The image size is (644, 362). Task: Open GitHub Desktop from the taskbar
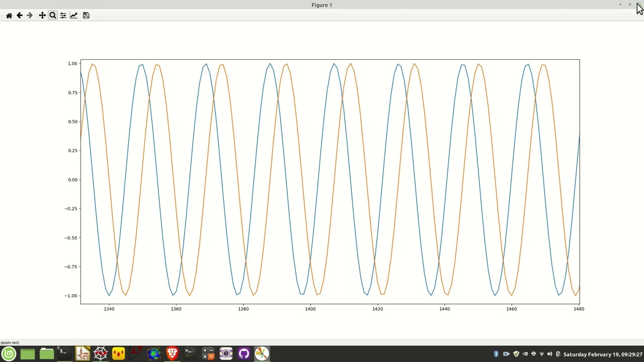[244, 354]
